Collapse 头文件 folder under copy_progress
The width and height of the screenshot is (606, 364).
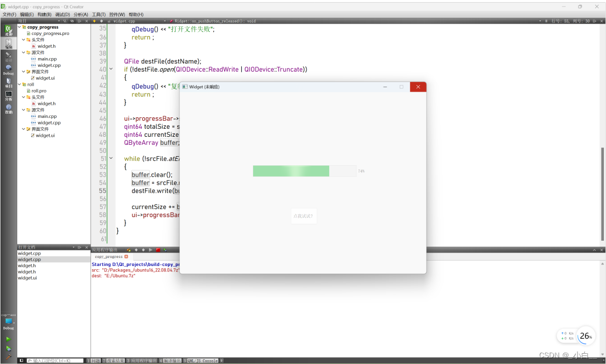click(24, 40)
